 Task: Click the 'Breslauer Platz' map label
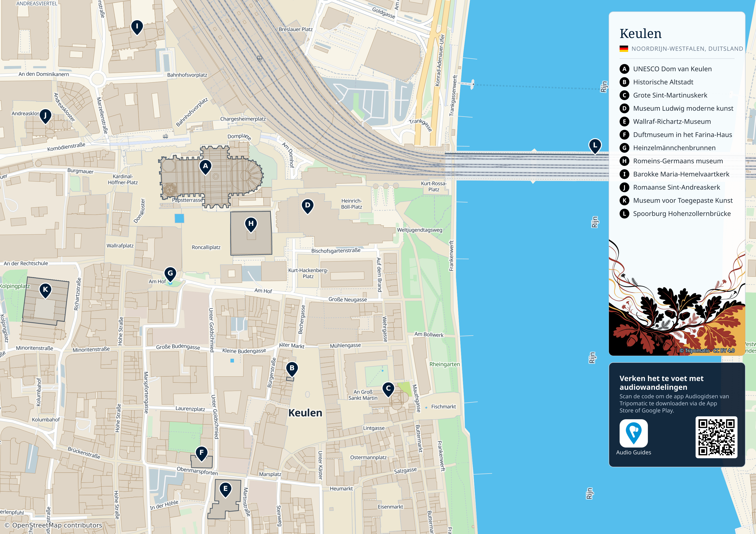pos(296,29)
